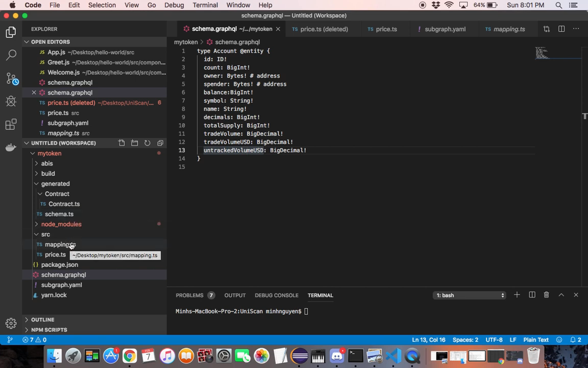Image resolution: width=588 pixels, height=368 pixels.
Task: Close the terminal panel
Action: point(576,295)
